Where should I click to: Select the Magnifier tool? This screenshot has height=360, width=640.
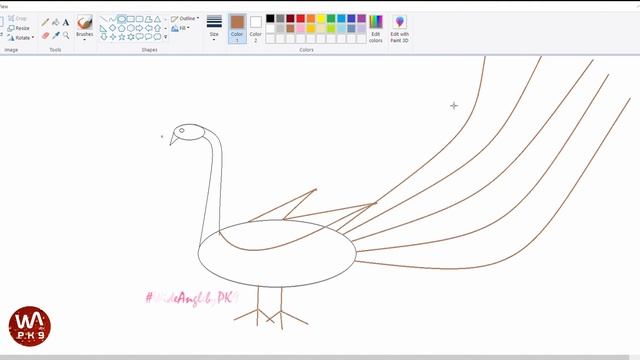pos(66,36)
